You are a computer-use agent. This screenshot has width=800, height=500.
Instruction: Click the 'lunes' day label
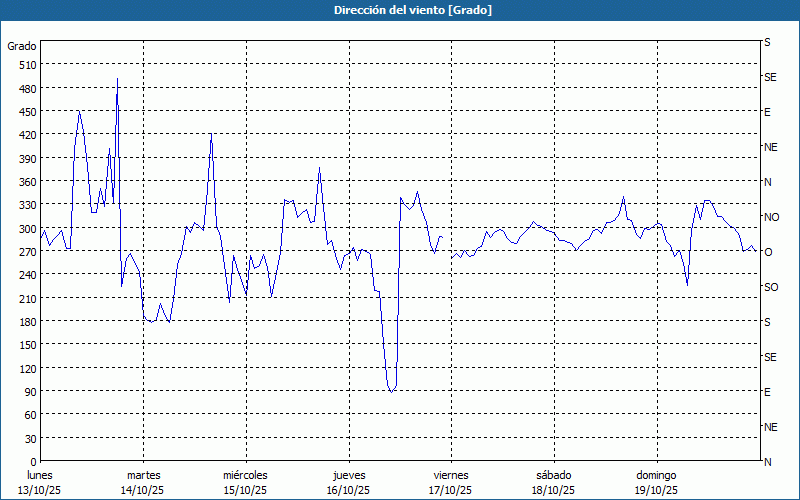[x=40, y=475]
